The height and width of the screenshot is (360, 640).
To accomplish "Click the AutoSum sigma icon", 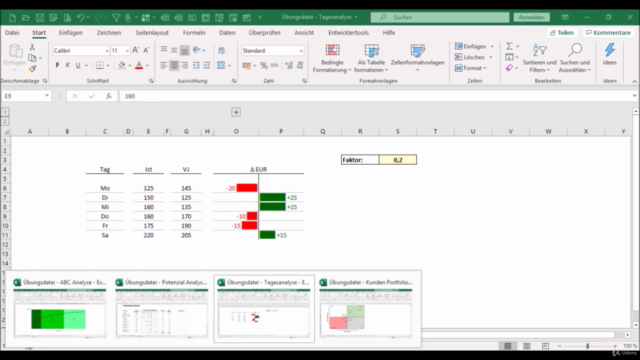I will click(x=509, y=46).
